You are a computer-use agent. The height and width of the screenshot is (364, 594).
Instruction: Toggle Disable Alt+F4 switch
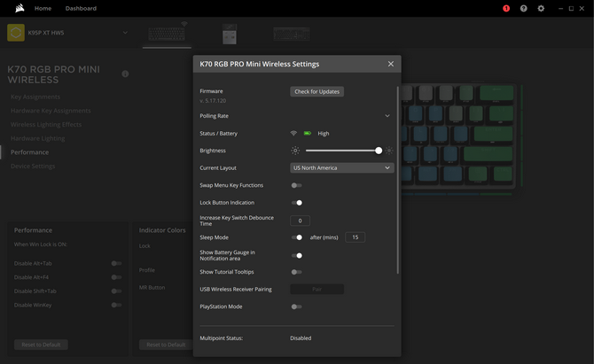pos(117,277)
